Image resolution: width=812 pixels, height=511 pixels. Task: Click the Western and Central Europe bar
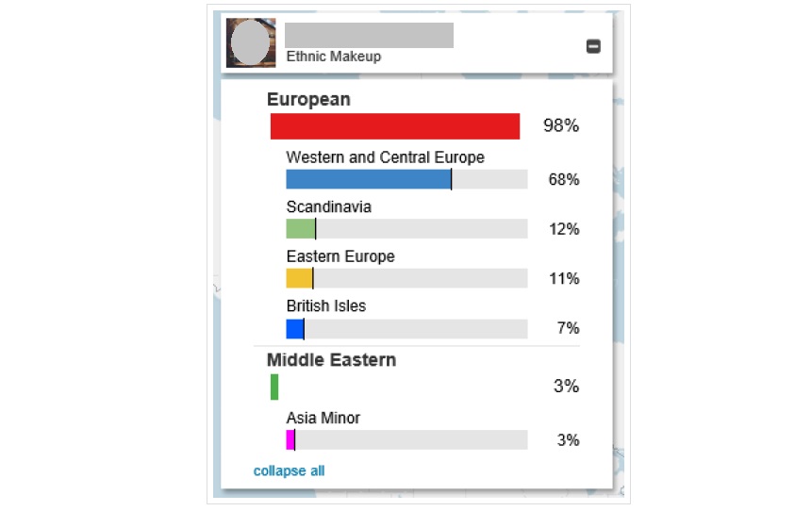[406, 179]
